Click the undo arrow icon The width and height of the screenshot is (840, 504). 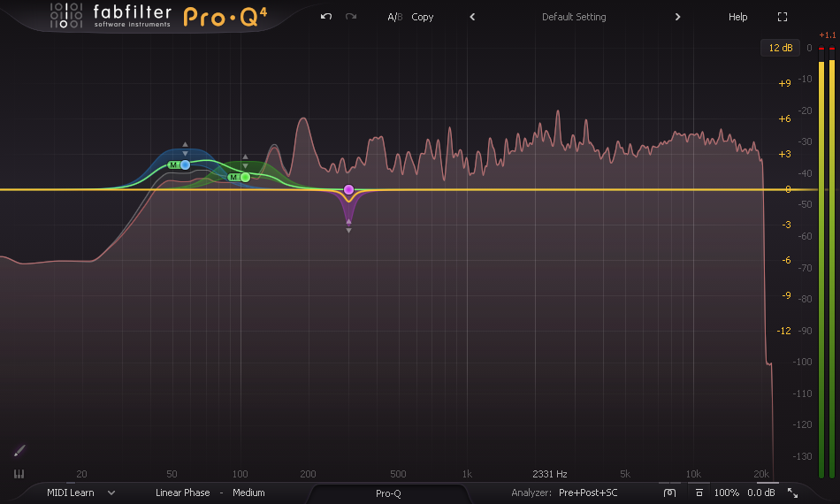coord(325,17)
